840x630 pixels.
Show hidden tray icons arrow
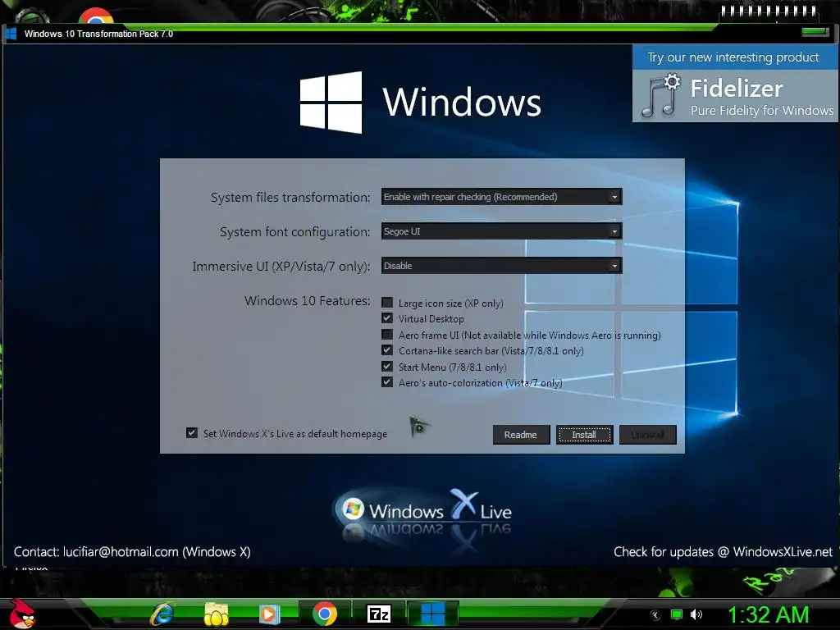click(655, 615)
